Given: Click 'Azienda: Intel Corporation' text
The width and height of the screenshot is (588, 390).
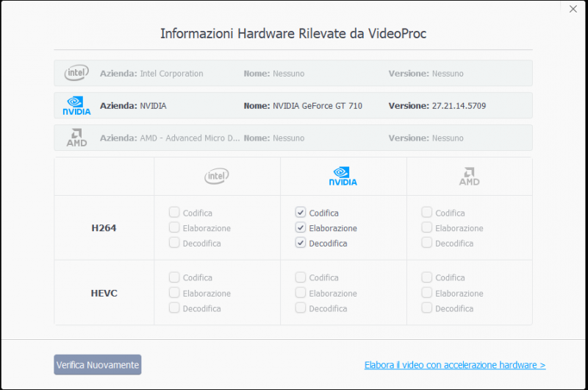Looking at the screenshot, I should pos(151,74).
